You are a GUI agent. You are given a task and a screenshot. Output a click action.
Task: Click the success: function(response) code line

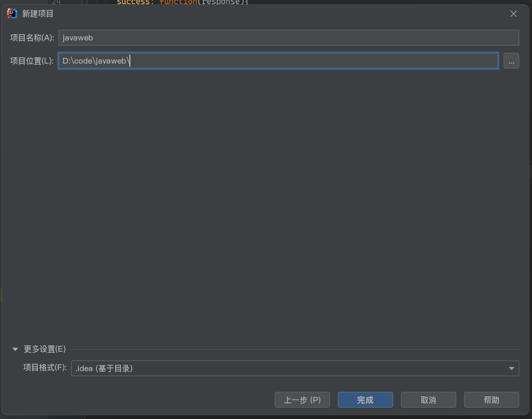click(x=182, y=2)
